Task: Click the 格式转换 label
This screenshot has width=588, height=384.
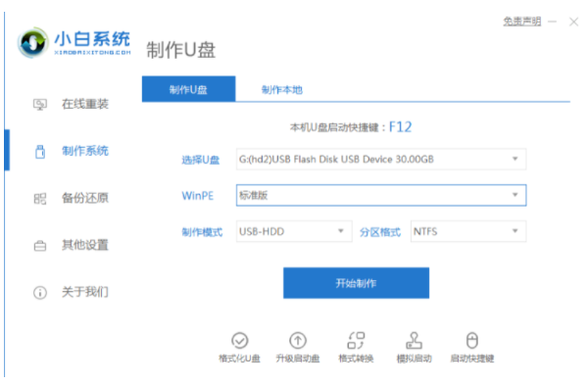Action: [356, 359]
